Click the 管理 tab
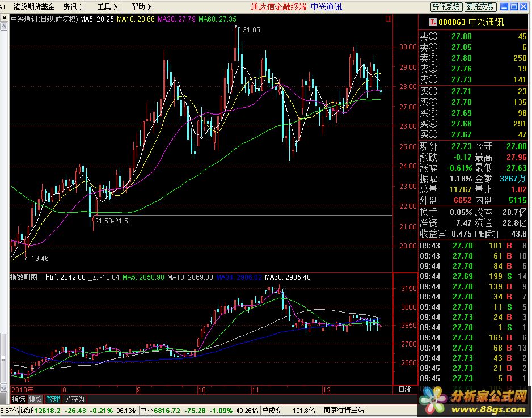The image size is (532, 418). (53, 399)
